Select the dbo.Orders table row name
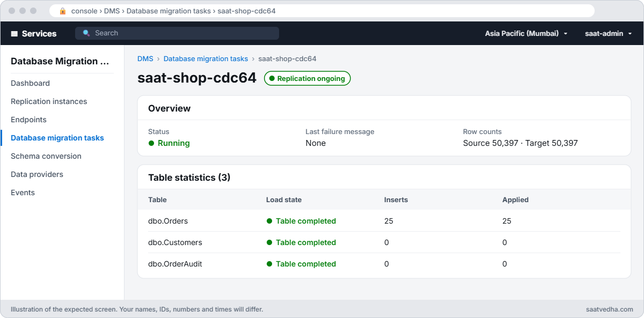Screen dimensions: 644x318 pyautogui.click(x=168, y=221)
